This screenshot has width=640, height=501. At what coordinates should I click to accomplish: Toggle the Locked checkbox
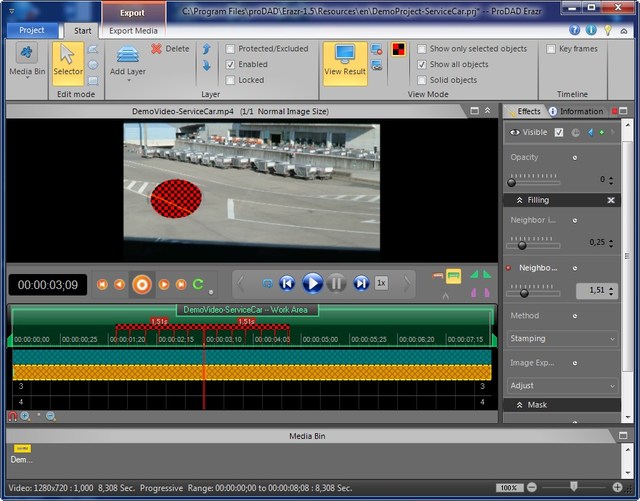point(232,80)
